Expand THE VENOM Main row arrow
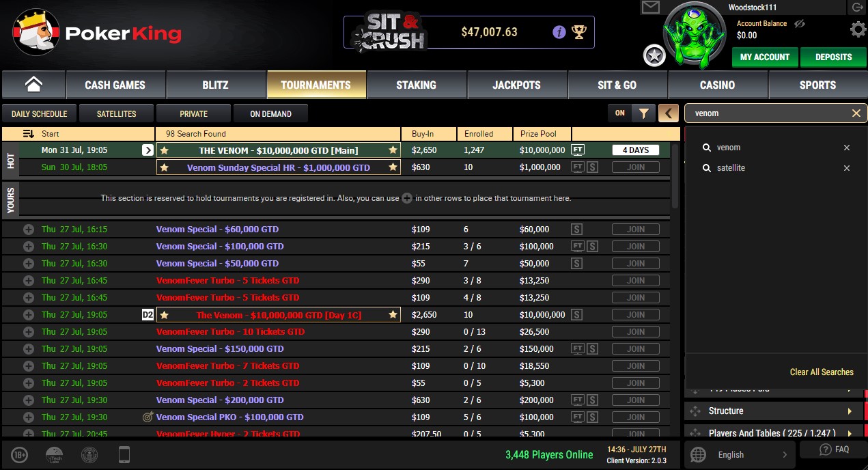868x470 pixels. [148, 150]
